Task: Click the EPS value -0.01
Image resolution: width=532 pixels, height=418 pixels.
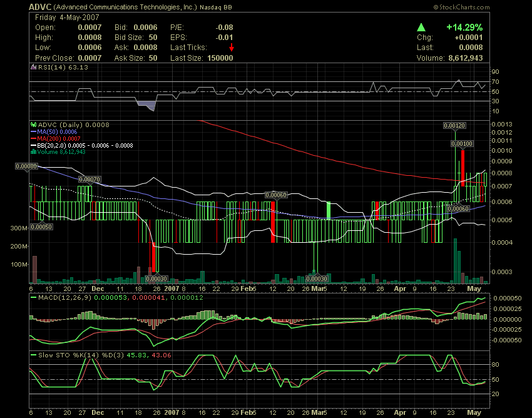Action: pyautogui.click(x=224, y=38)
